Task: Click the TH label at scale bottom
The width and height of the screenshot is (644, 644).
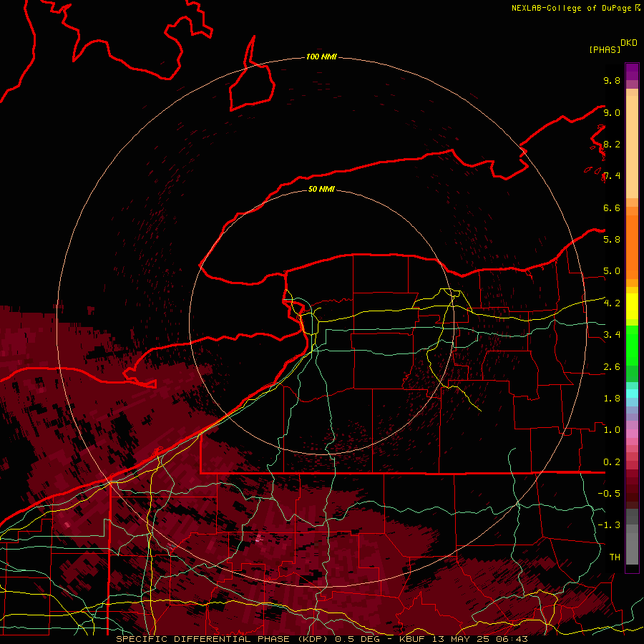Action: (615, 557)
